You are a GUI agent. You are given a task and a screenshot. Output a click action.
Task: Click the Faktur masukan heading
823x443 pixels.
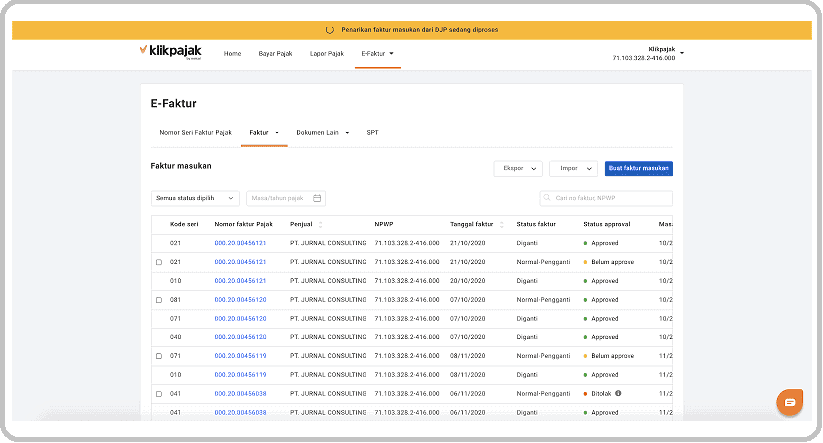click(181, 166)
